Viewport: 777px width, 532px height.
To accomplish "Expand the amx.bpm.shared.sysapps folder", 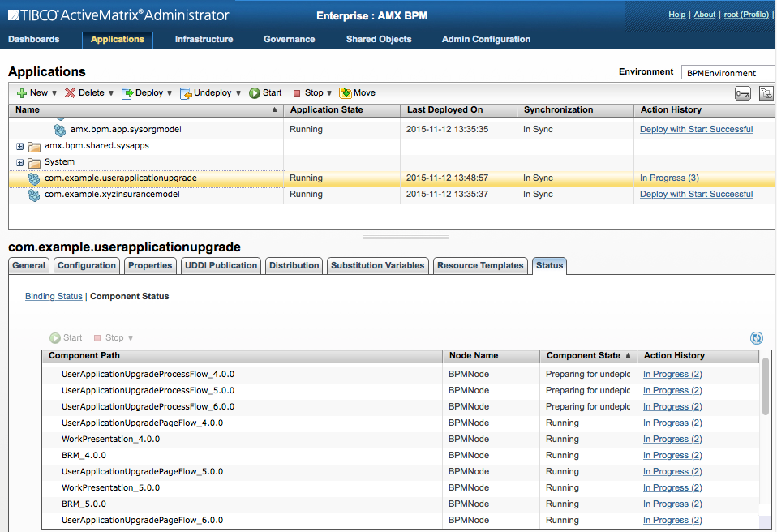I will pos(20,147).
